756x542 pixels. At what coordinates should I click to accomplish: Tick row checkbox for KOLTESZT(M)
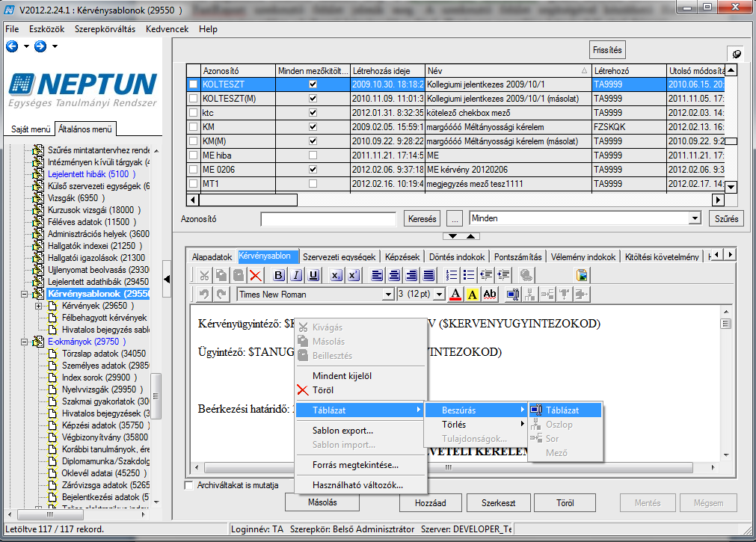194,99
